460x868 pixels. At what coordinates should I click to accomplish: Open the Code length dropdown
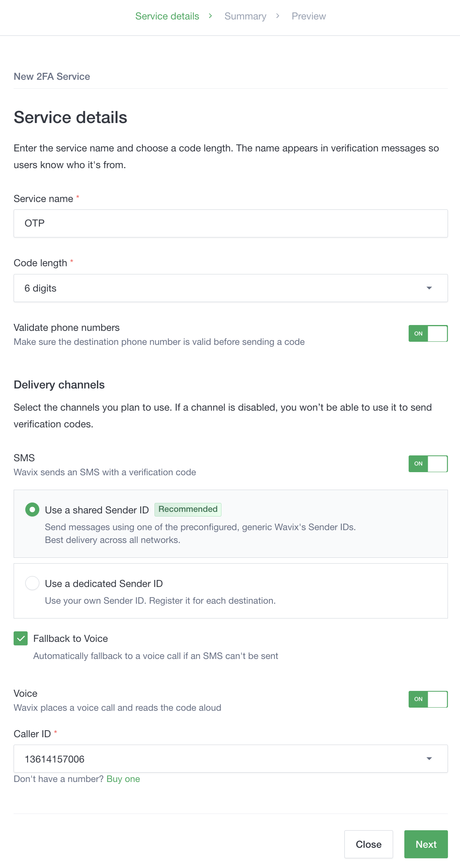coord(230,288)
